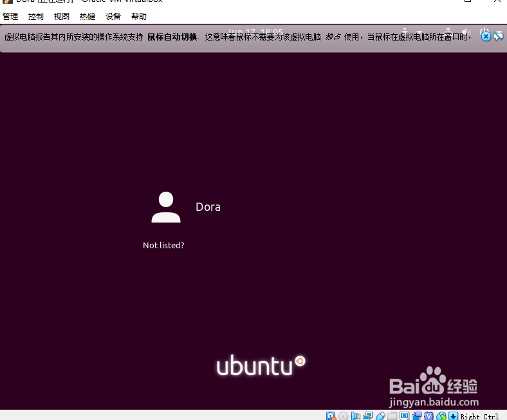The image size is (507, 420).
Task: Click the "Not listed?" link
Action: [x=163, y=246]
